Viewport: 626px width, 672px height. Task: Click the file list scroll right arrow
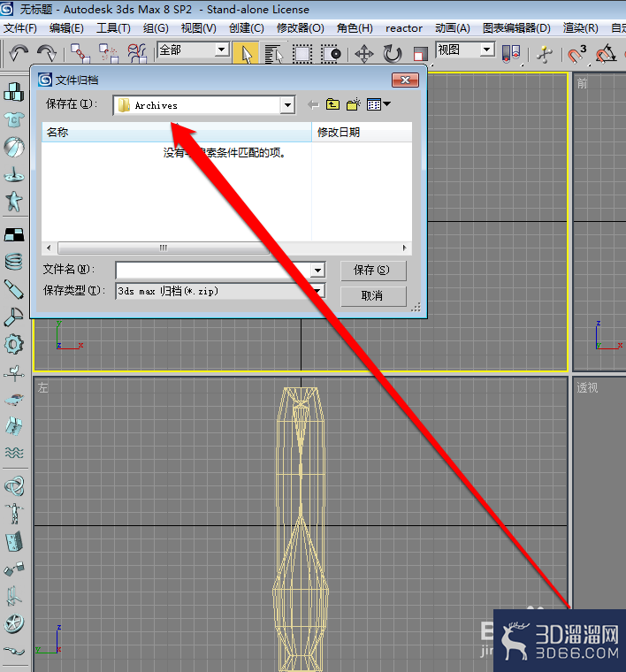click(x=404, y=248)
